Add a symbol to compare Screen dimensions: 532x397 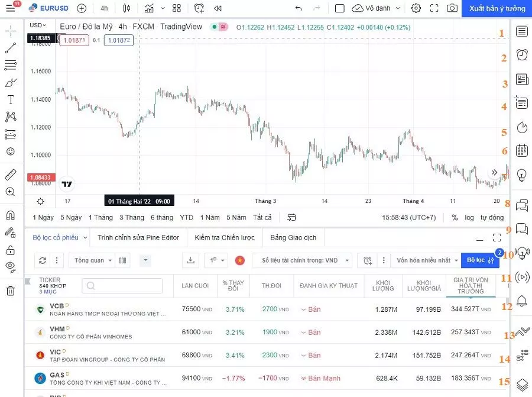(x=82, y=8)
